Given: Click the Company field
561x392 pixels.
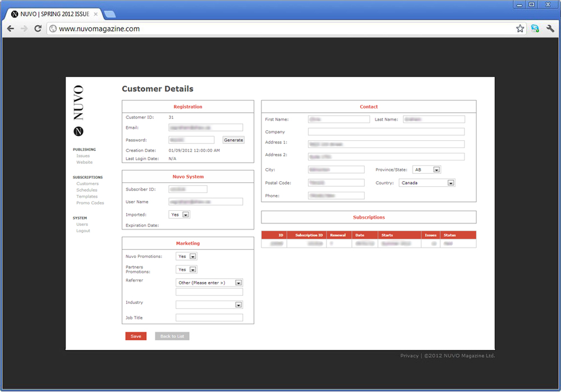Looking at the screenshot, I should [x=387, y=132].
